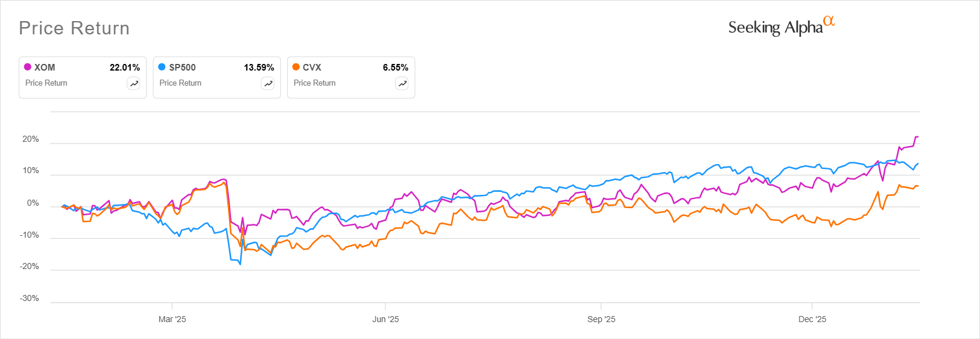Click the Price Return chart title
The image size is (980, 339).
click(x=74, y=28)
